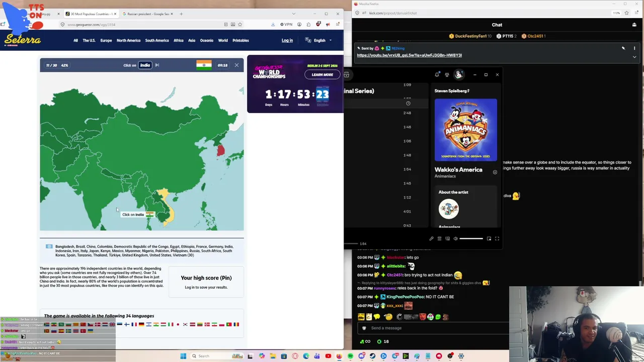Open the North America menu on Seterra
This screenshot has height=362, width=644.
coord(128,40)
